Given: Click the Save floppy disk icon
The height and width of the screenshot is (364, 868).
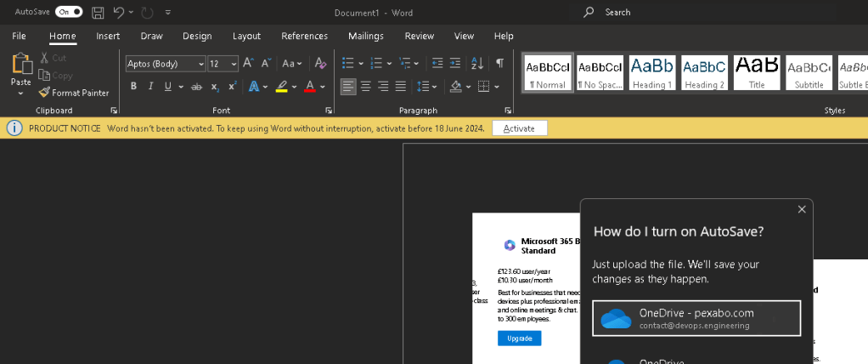Looking at the screenshot, I should pyautogui.click(x=98, y=12).
